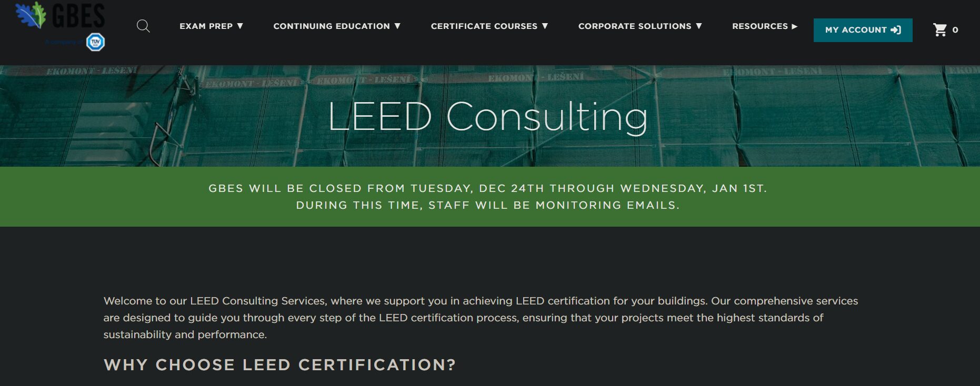Click the My Account button
The image size is (980, 386).
tap(863, 30)
